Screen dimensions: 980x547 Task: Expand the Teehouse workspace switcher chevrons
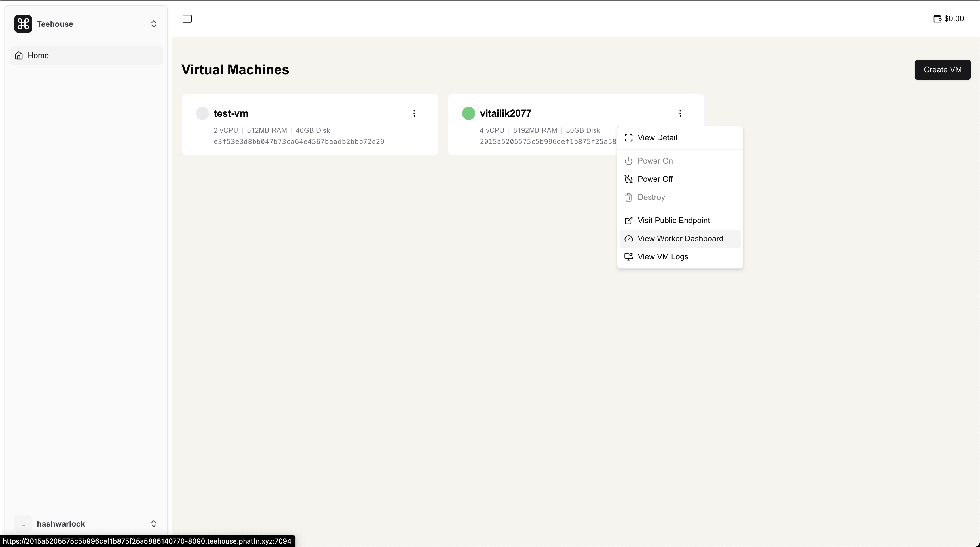(x=153, y=24)
